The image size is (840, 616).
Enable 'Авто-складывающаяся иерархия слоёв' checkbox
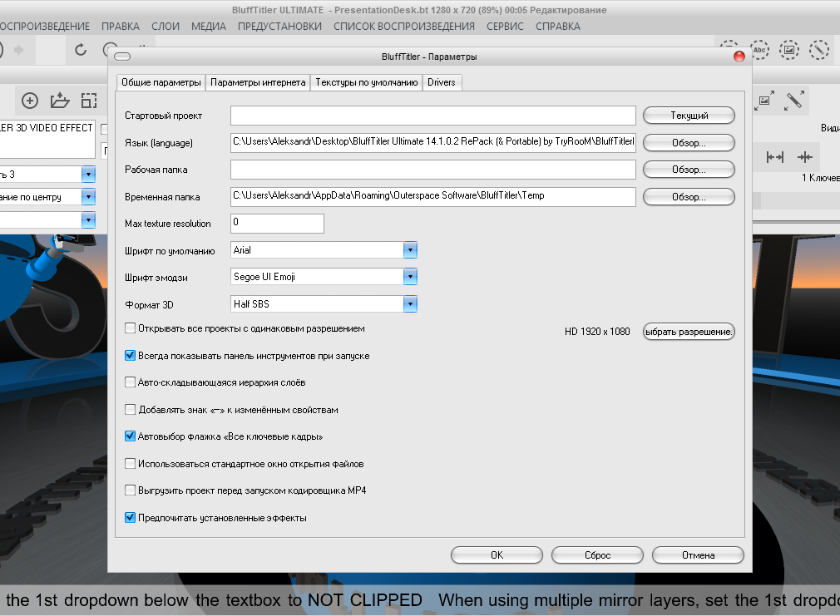[131, 382]
